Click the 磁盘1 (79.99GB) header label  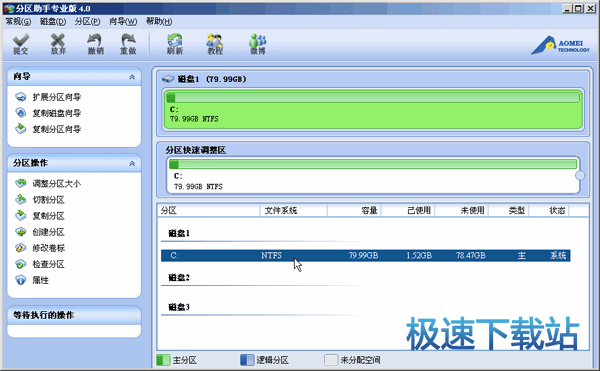point(212,79)
